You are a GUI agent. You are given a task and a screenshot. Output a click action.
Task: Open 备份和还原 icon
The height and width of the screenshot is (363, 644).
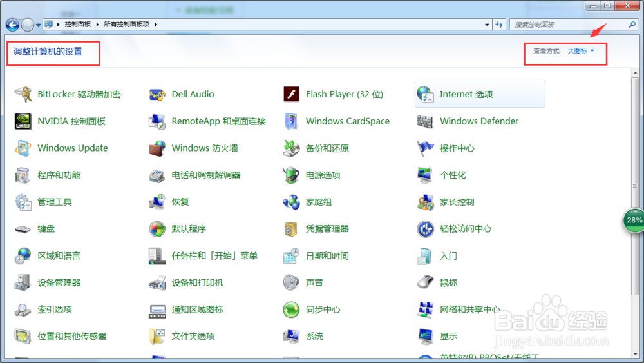click(x=291, y=148)
